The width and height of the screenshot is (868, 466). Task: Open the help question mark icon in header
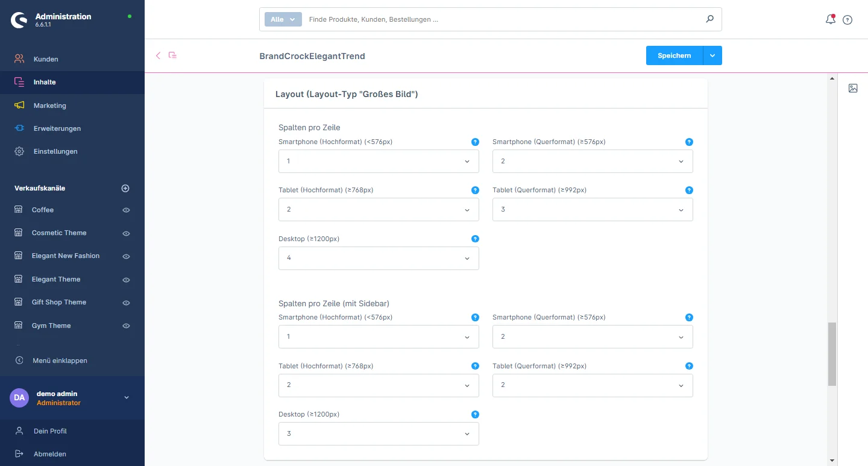pyautogui.click(x=848, y=20)
